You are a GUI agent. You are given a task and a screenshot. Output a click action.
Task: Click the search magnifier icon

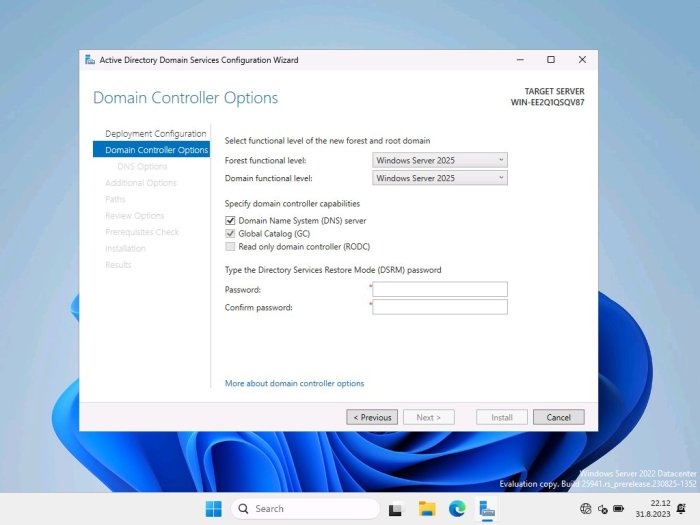point(243,508)
